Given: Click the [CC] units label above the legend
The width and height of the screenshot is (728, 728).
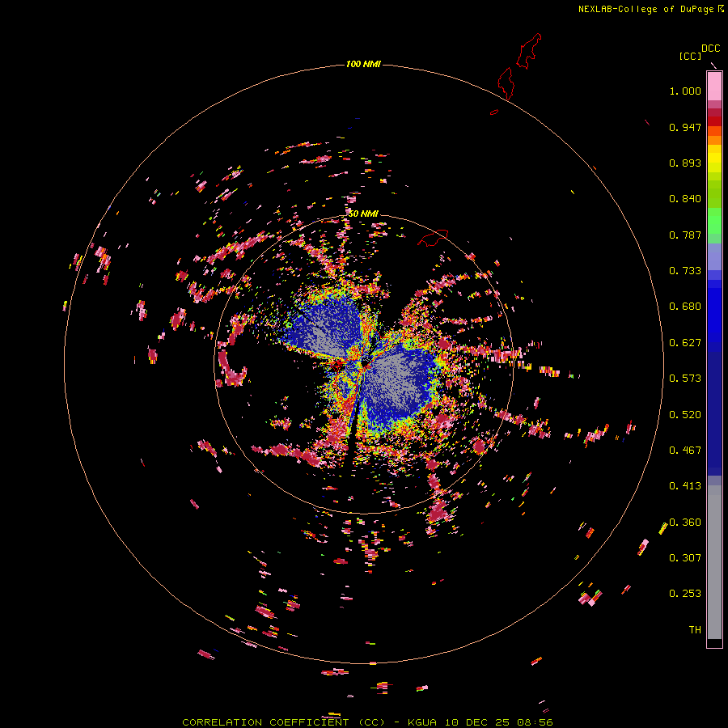Looking at the screenshot, I should click(x=690, y=56).
